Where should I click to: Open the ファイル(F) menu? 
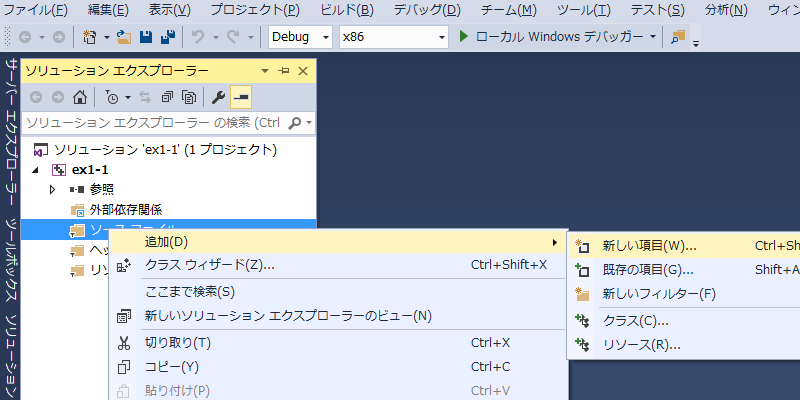[x=35, y=10]
